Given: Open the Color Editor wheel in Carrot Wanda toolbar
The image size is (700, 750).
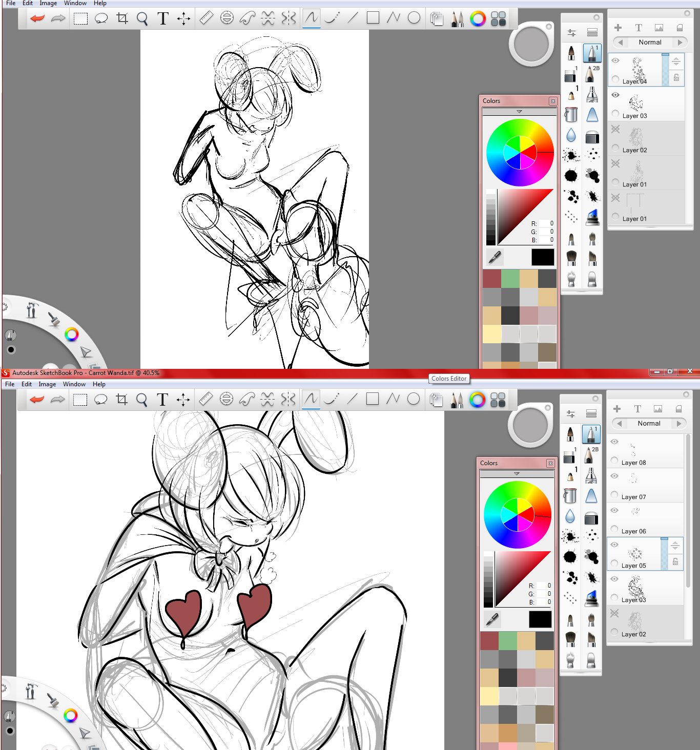Looking at the screenshot, I should click(477, 400).
